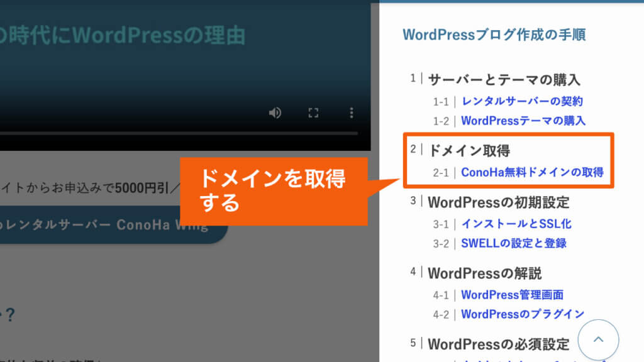
Task: Jump to the WordPressの解説 section heading
Action: [x=484, y=273]
